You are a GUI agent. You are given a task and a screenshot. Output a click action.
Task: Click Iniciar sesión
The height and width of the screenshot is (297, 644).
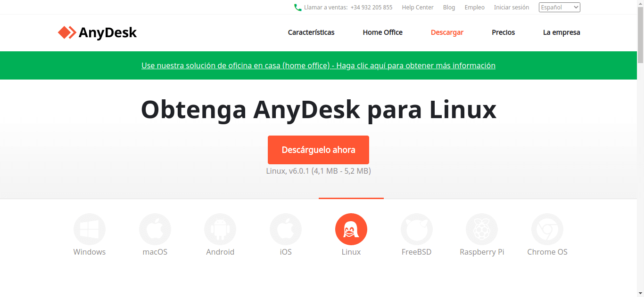pyautogui.click(x=511, y=7)
